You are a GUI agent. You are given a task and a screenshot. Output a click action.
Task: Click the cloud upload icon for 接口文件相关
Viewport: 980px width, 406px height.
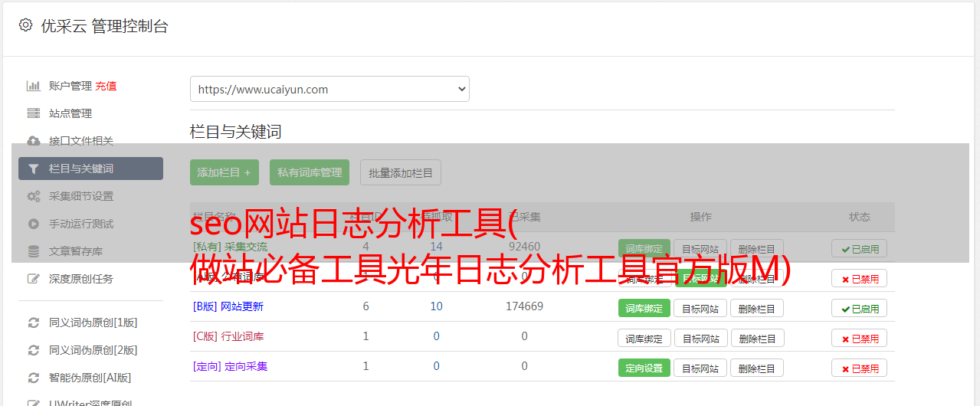[x=34, y=141]
